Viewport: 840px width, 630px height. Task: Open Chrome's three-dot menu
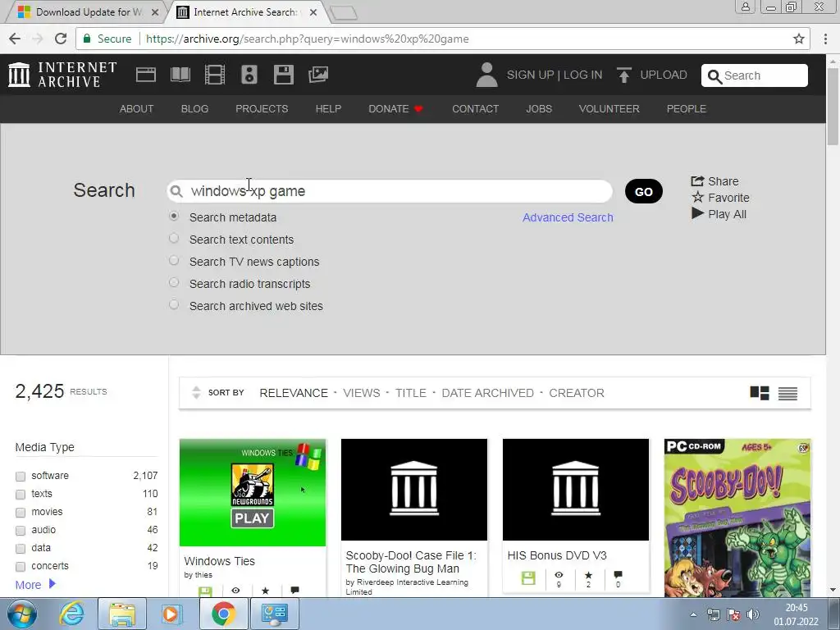pos(825,39)
